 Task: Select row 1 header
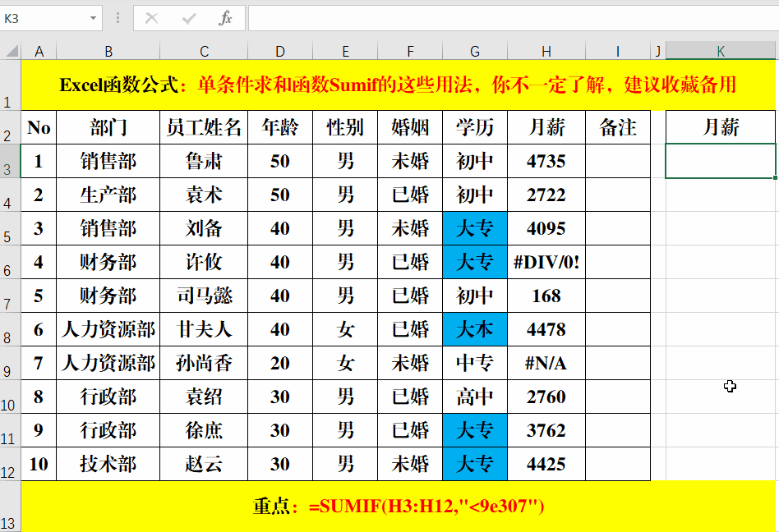pos(10,85)
